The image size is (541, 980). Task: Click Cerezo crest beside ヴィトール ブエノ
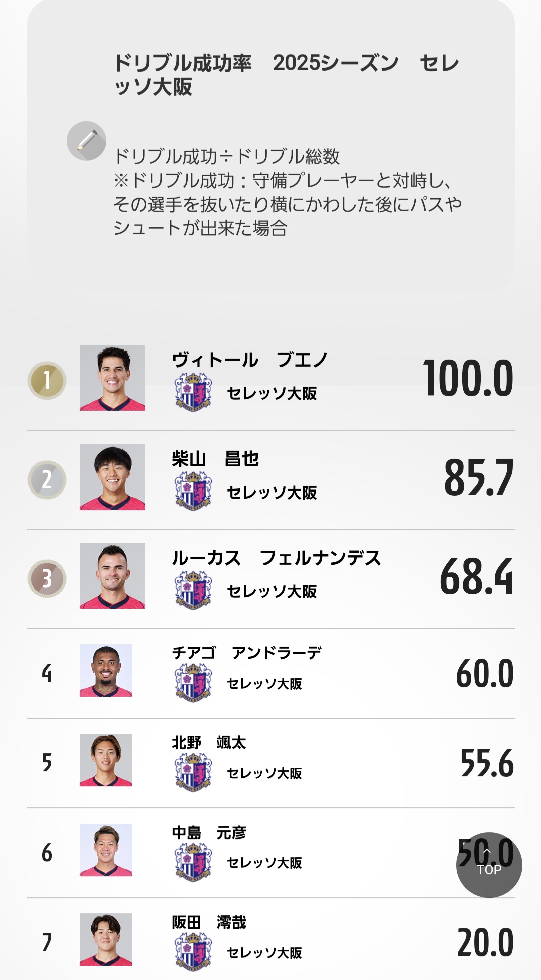coord(193,393)
